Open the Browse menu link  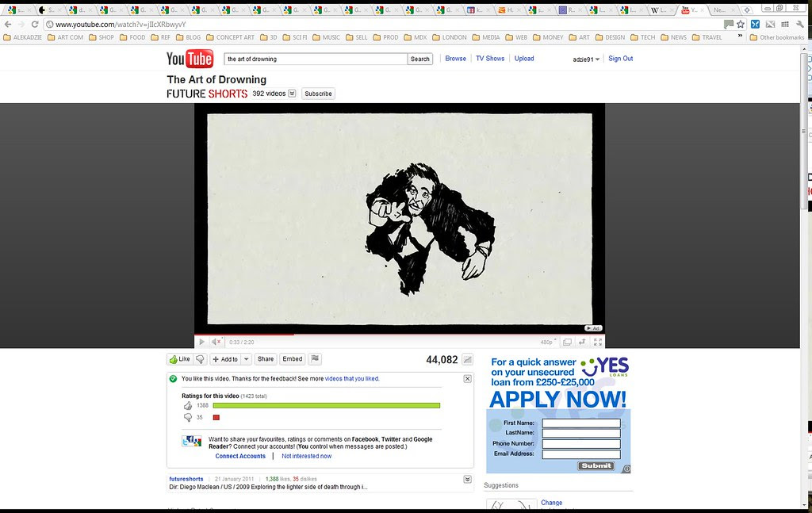pyautogui.click(x=456, y=59)
